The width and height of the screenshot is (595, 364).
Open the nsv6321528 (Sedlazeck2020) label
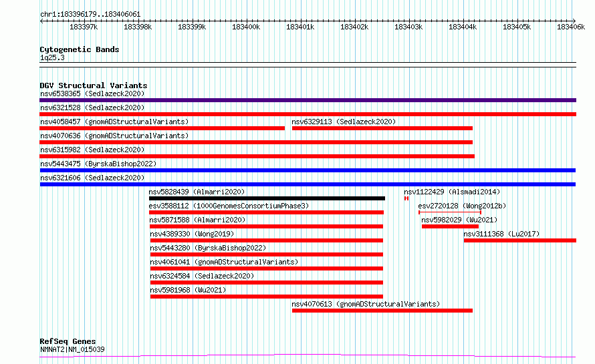click(92, 108)
